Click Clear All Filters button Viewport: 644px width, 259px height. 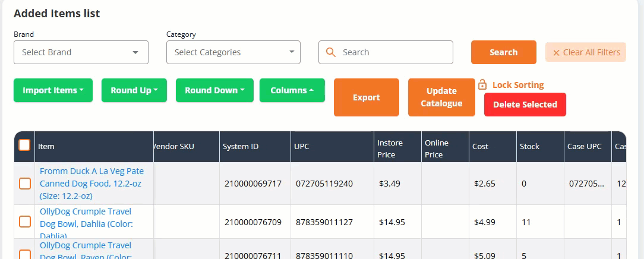coord(586,52)
